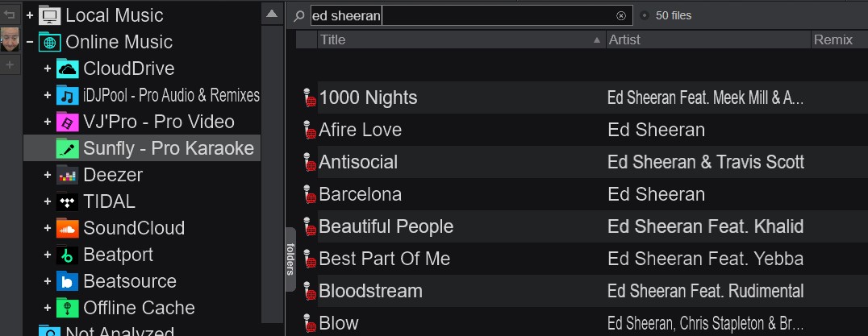The image size is (868, 336).
Task: Sort the list by the Artist column header
Action: [x=708, y=39]
